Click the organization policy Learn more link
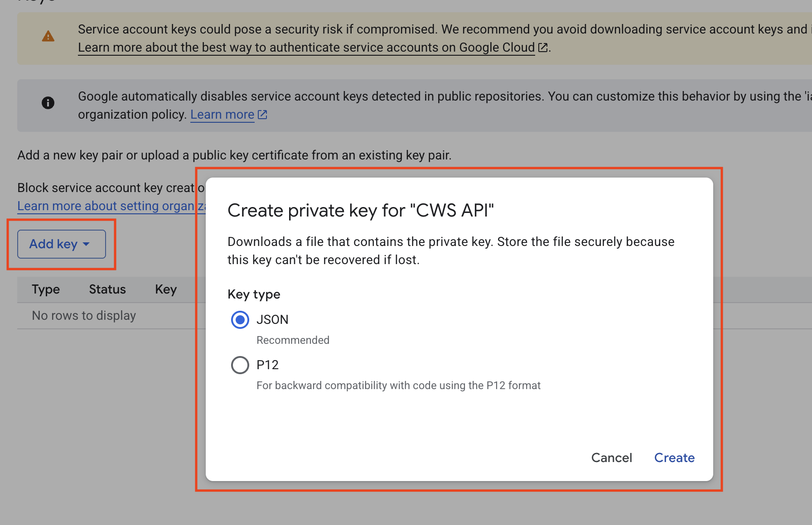Viewport: 812px width, 525px height. 222,115
